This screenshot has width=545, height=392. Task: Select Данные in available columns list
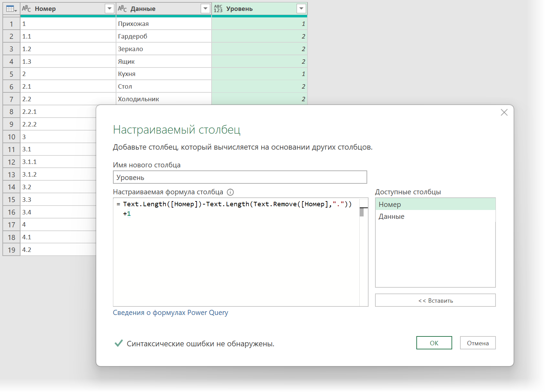pos(435,216)
